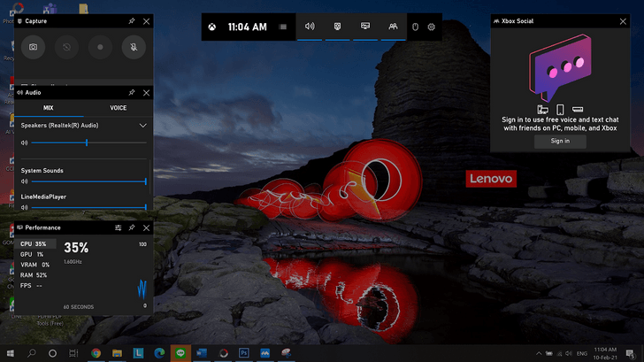Toggle the Performance widget from Game Bar
644x362 pixels.
click(365, 27)
